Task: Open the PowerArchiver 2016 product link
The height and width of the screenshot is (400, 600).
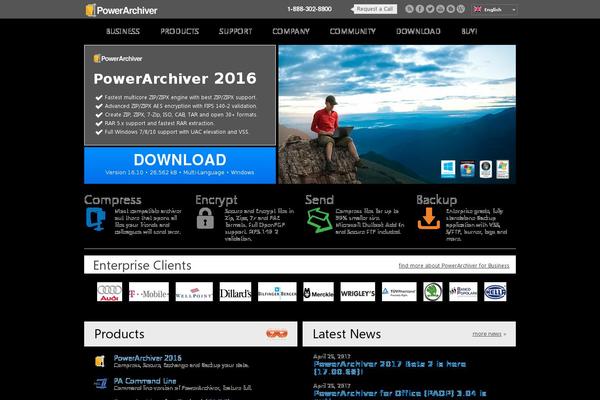Action: (148, 358)
